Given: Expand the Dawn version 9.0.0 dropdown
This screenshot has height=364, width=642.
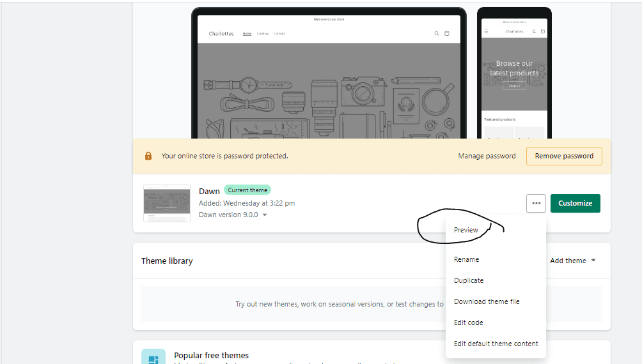Looking at the screenshot, I should [x=233, y=215].
